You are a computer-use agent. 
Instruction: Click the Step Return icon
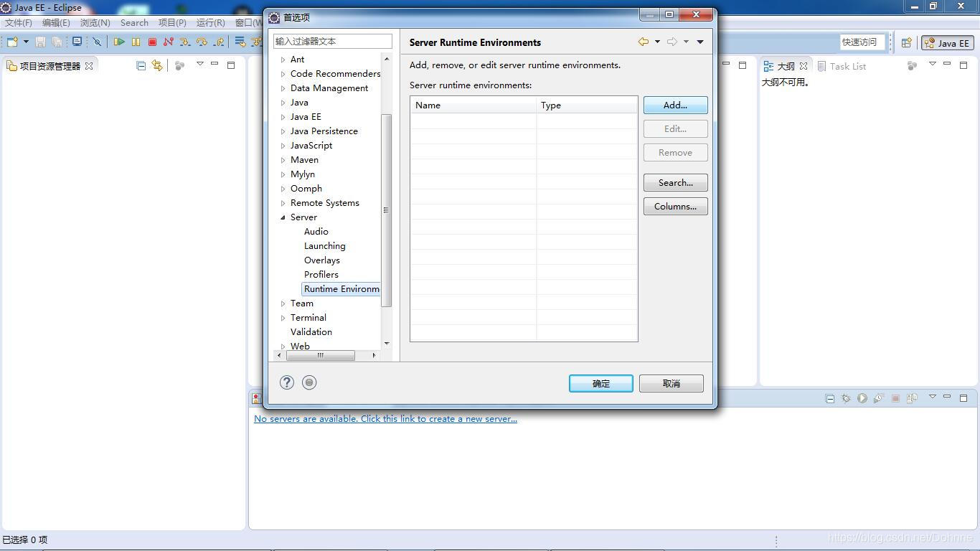pos(218,42)
